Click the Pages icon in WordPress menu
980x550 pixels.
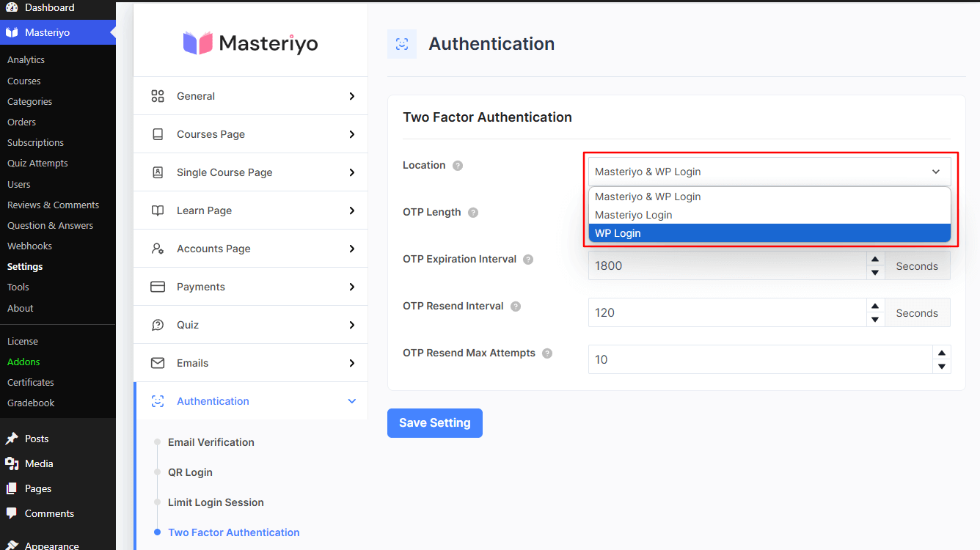click(x=12, y=488)
